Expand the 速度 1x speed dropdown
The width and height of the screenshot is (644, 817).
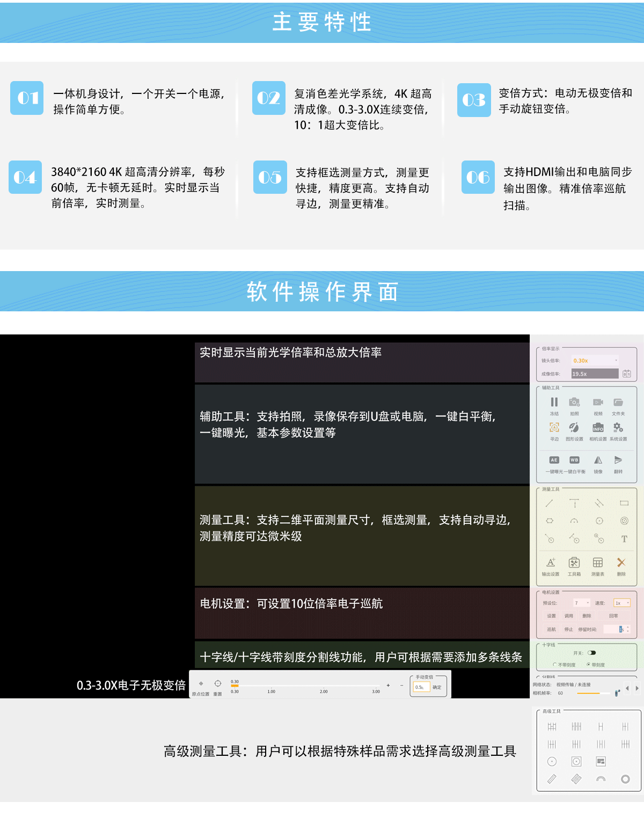click(622, 603)
